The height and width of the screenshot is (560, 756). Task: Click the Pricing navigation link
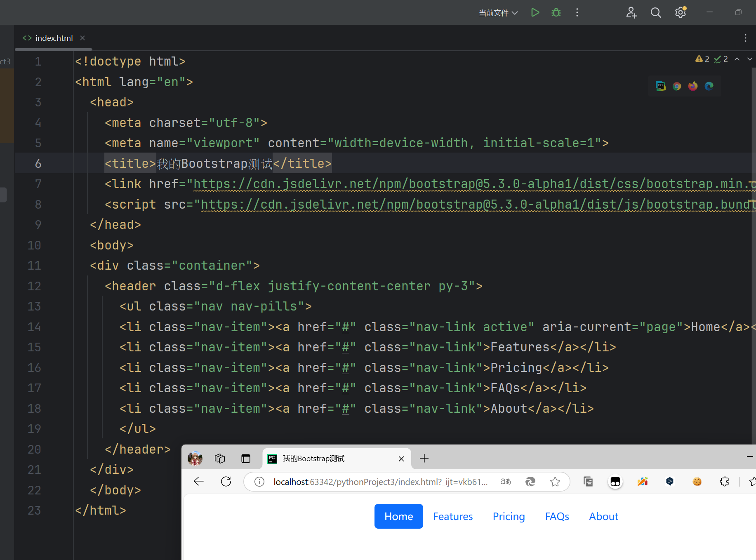tap(509, 516)
